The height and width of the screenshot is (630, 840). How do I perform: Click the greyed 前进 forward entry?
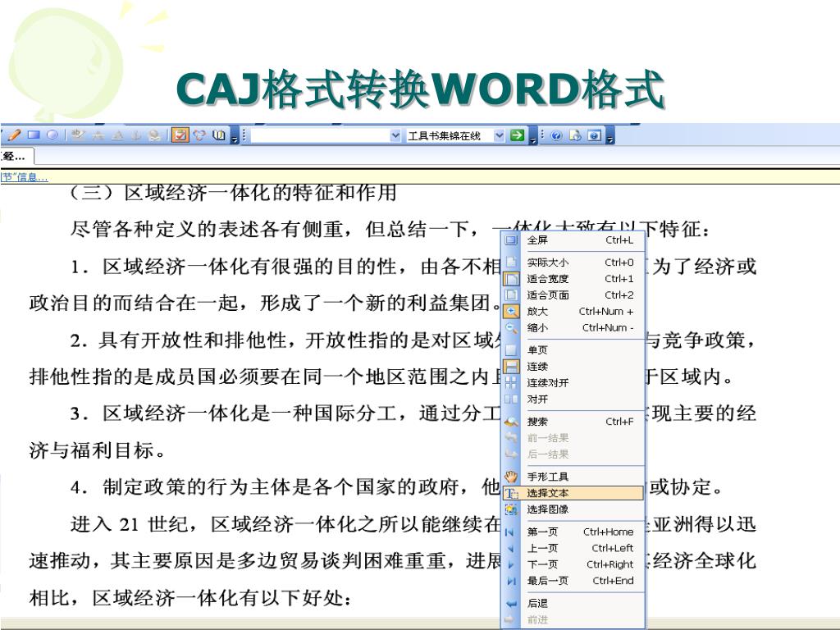click(573, 620)
